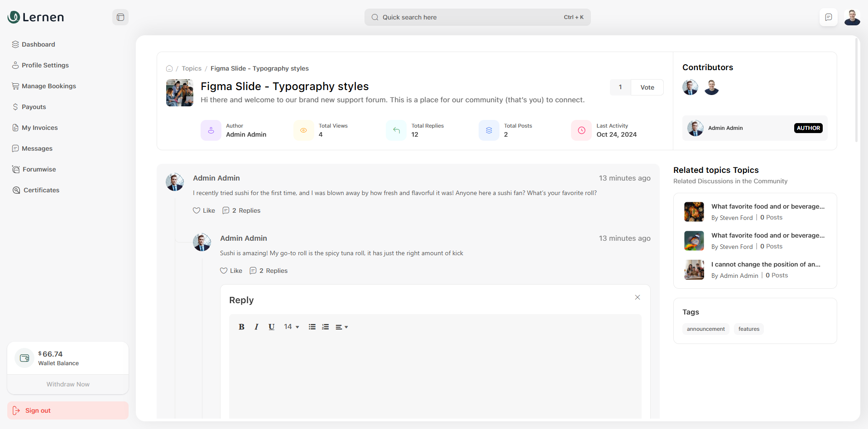Click the search magnifier icon
This screenshot has height=429, width=868.
(375, 17)
